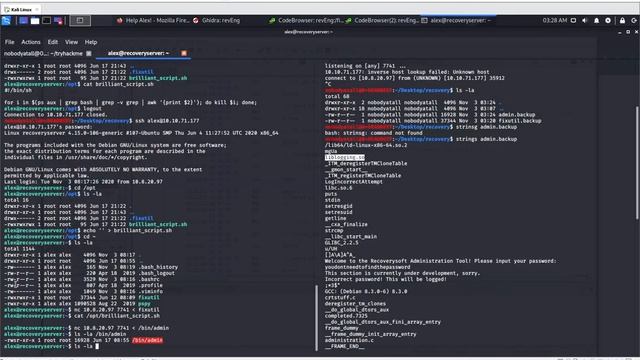Open the file manager launcher in panel
The width and height of the screenshot is (640, 360).
tap(35, 20)
